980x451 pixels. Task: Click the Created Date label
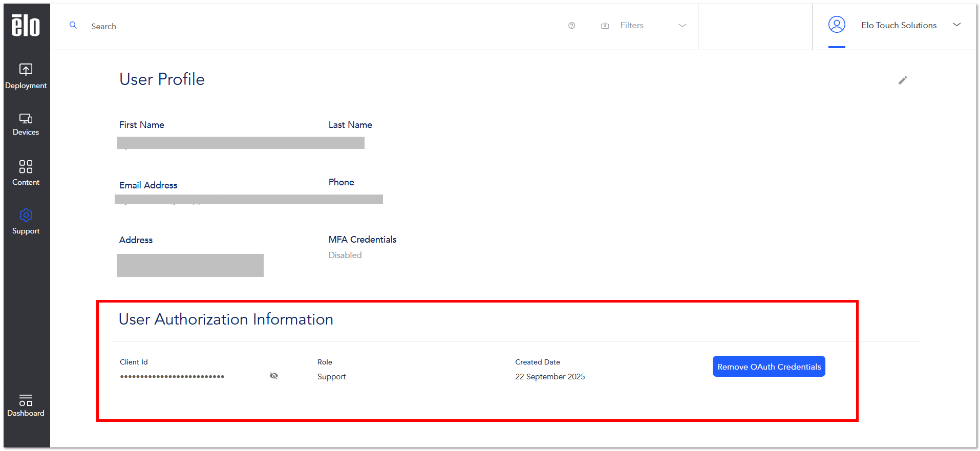coord(537,362)
